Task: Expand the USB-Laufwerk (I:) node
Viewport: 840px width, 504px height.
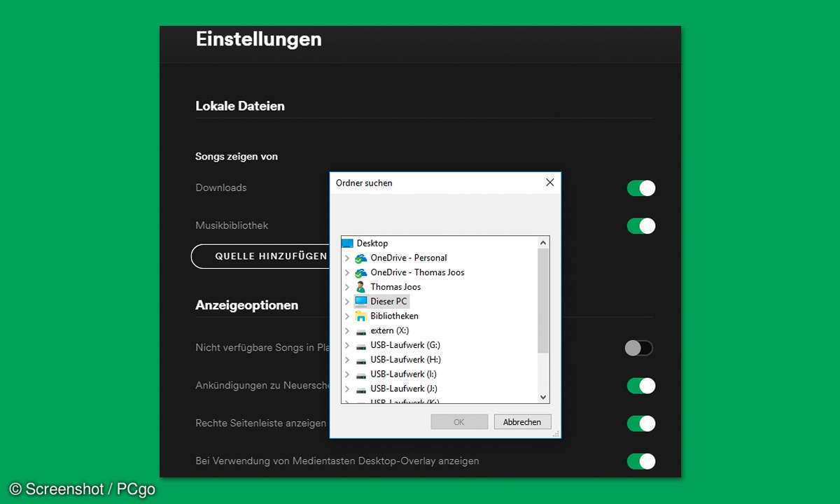Action: [347, 374]
